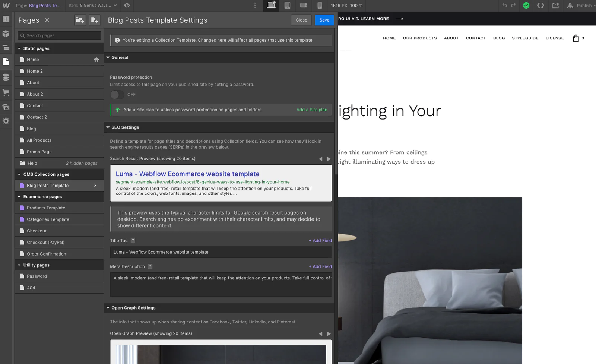Toggle the Password protection switch

pos(117,95)
